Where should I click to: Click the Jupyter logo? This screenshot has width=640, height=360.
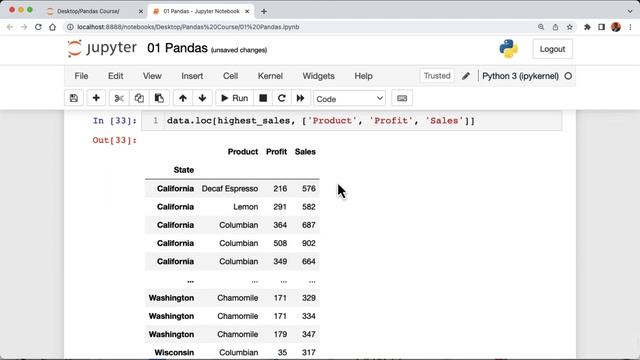102,48
